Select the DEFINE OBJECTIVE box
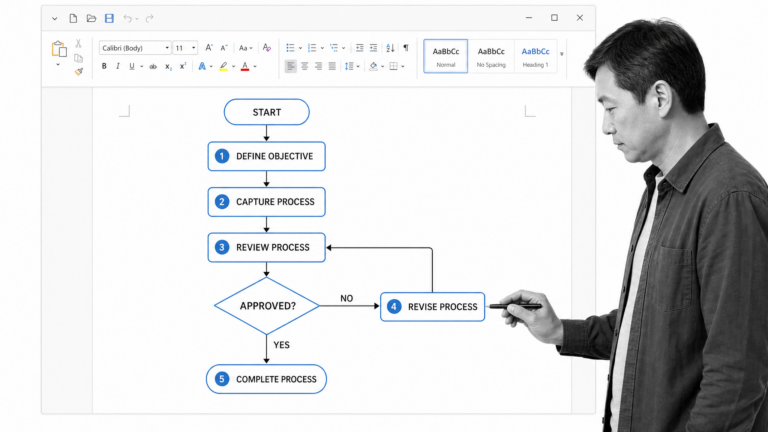Image resolution: width=768 pixels, height=432 pixels. click(x=266, y=156)
